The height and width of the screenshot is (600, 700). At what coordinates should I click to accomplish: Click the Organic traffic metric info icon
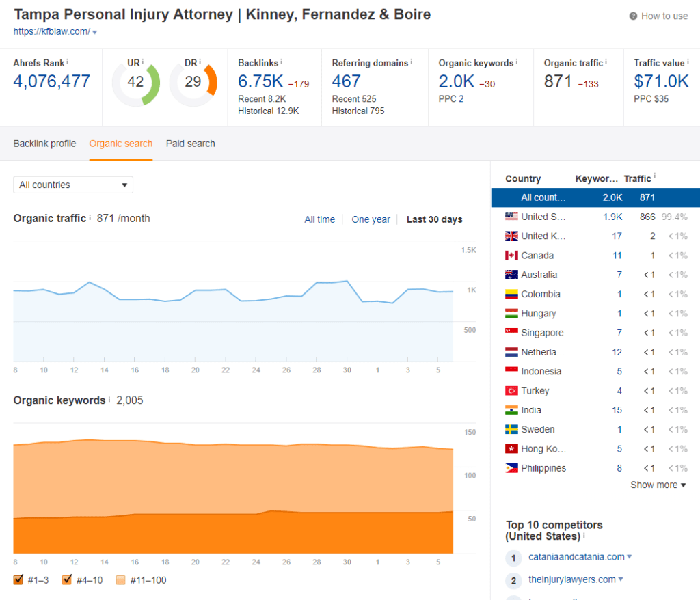tap(606, 62)
